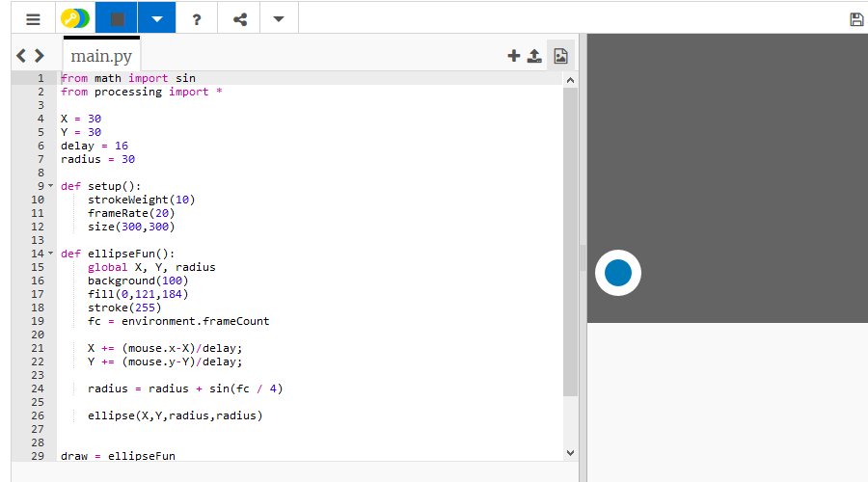Click the text "background(100)"

pyautogui.click(x=138, y=281)
